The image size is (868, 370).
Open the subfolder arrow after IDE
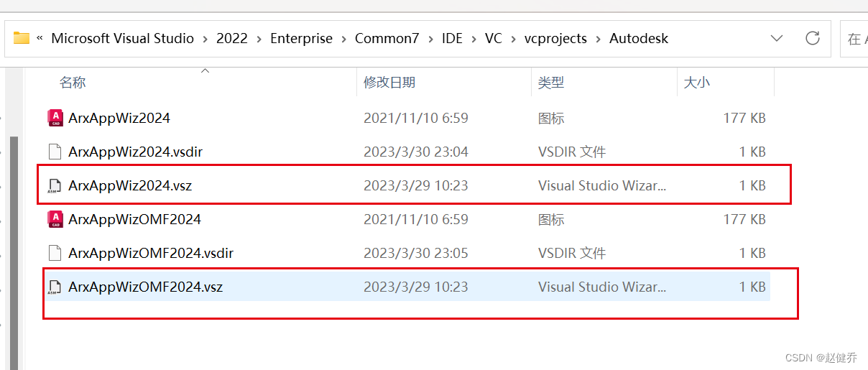[474, 39]
